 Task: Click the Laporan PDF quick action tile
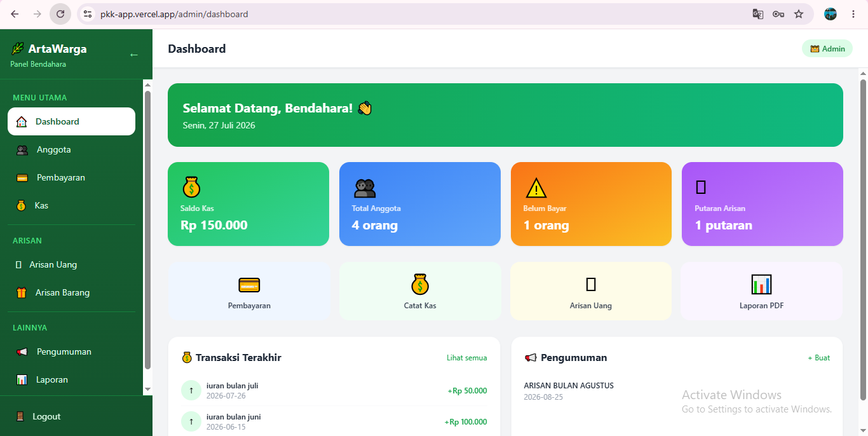(761, 291)
